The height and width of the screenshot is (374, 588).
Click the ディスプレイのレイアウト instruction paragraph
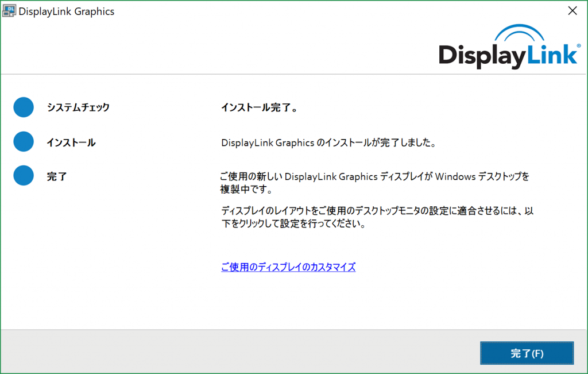point(377,217)
